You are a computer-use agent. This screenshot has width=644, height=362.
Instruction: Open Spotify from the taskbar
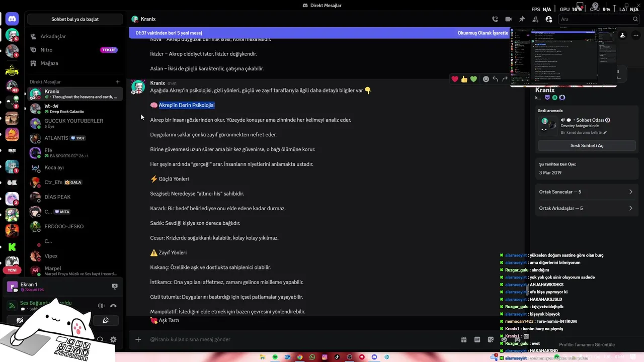tap(275, 357)
